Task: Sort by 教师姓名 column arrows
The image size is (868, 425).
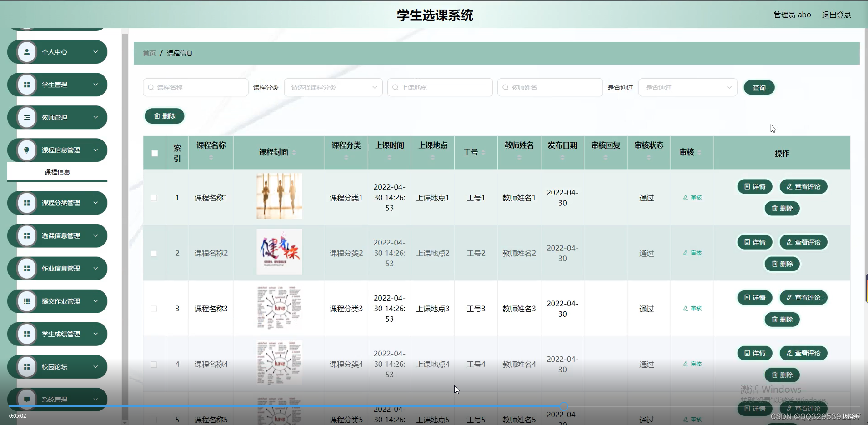Action: [519, 157]
